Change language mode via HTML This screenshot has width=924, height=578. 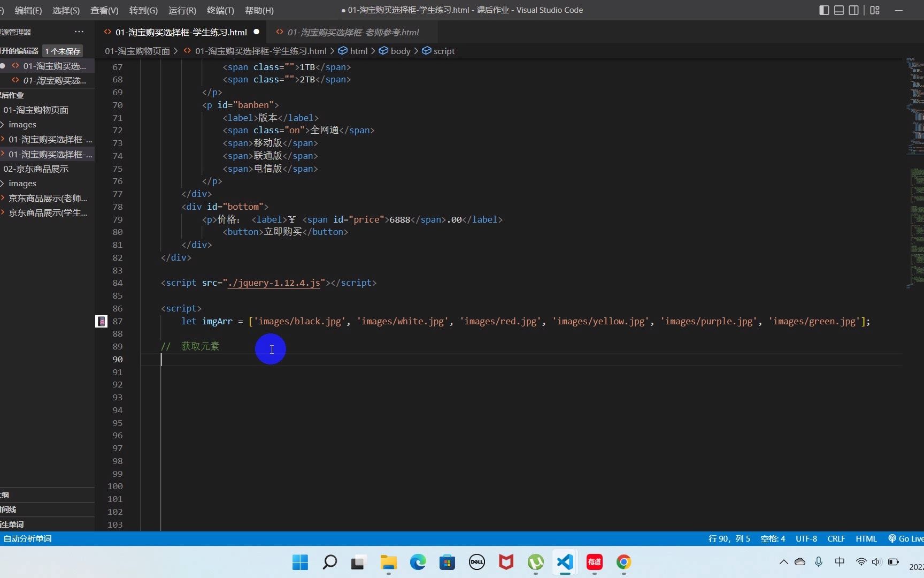coord(866,538)
